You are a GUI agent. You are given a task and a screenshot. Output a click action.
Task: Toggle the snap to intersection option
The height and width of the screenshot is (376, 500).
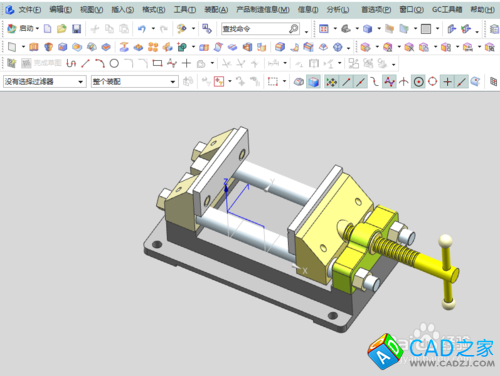tap(447, 82)
